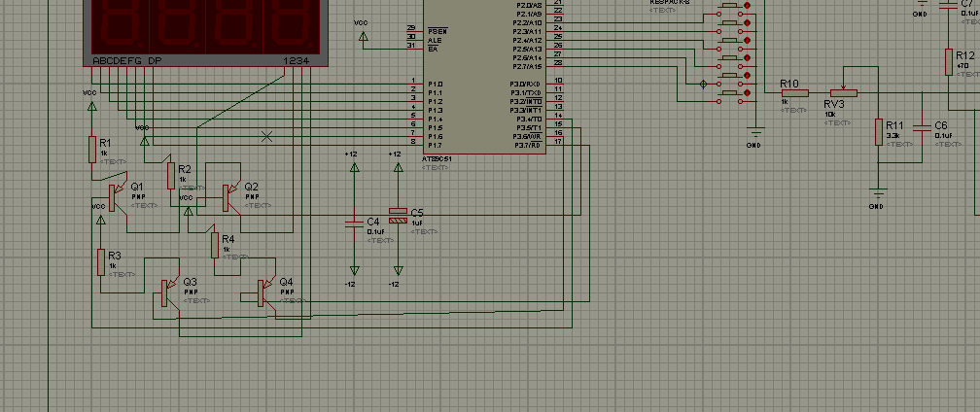
Task: Click the 'Q4' reference label
Action: [286, 282]
